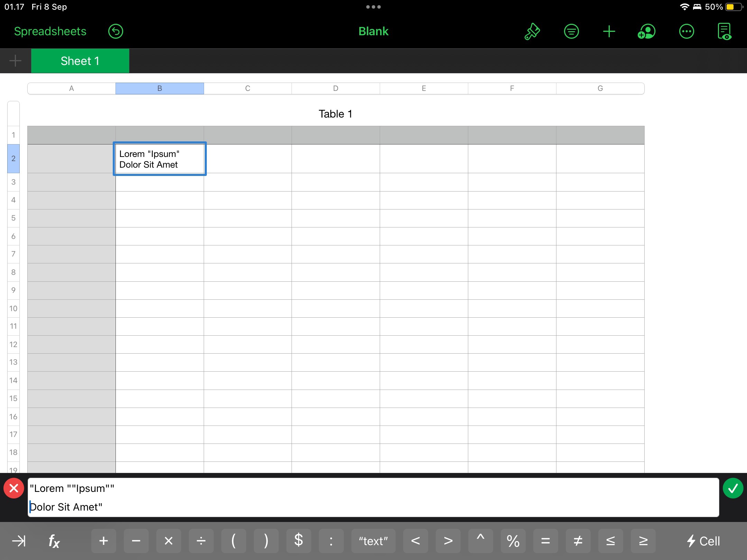Open the Organise filter icon
The height and width of the screenshot is (560, 747).
(x=571, y=31)
